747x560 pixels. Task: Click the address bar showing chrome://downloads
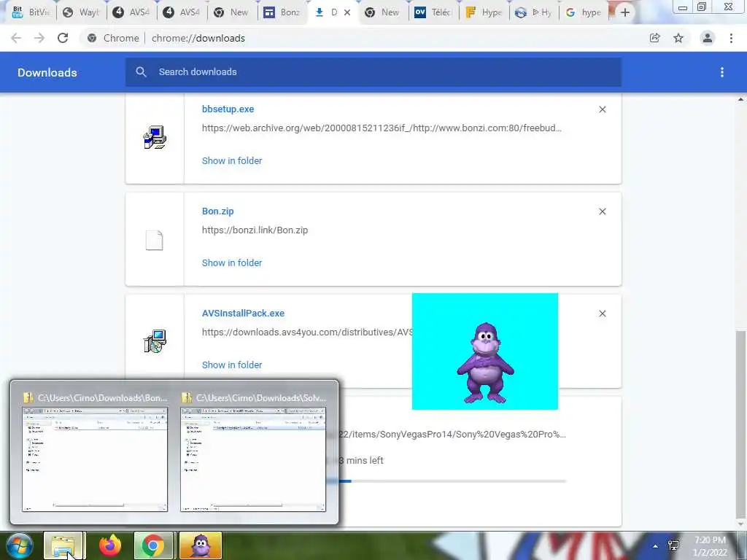(x=362, y=38)
